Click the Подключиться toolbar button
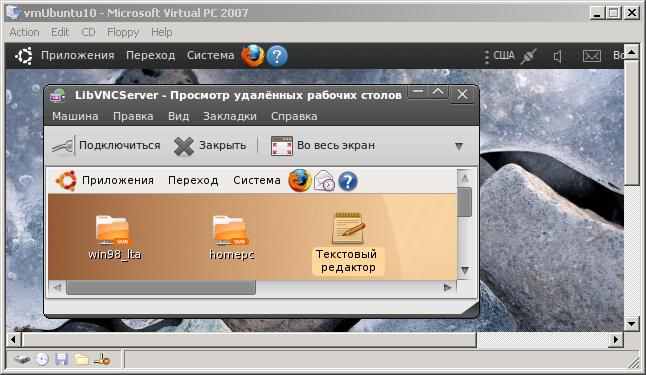Screen dimensions: 646x375 point(106,145)
